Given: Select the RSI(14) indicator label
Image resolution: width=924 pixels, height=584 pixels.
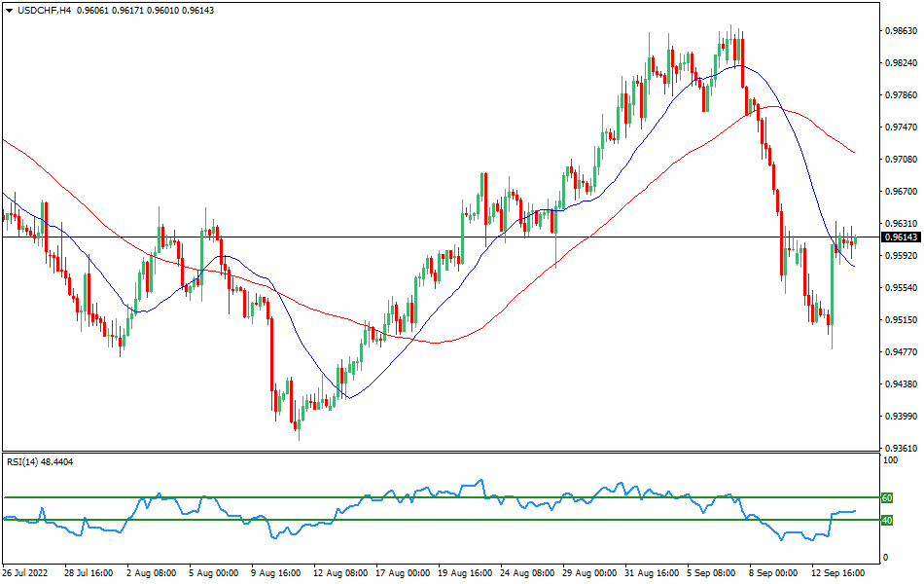Looking at the screenshot, I should 39,461.
